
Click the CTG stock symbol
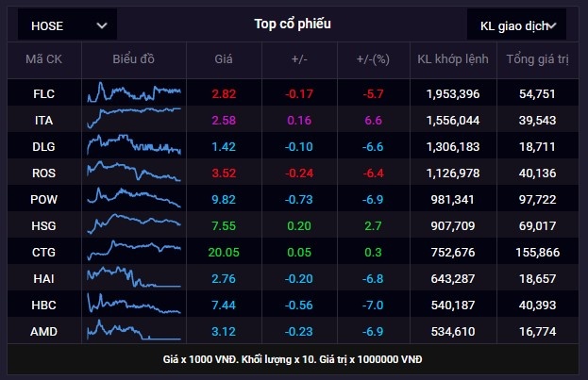[44, 252]
